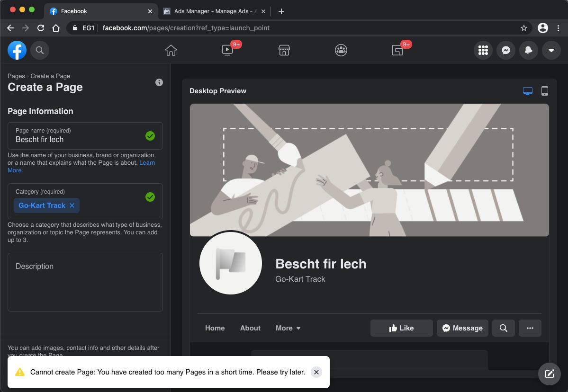The width and height of the screenshot is (568, 392).
Task: Click the page profile picture placeholder
Action: coord(231,263)
